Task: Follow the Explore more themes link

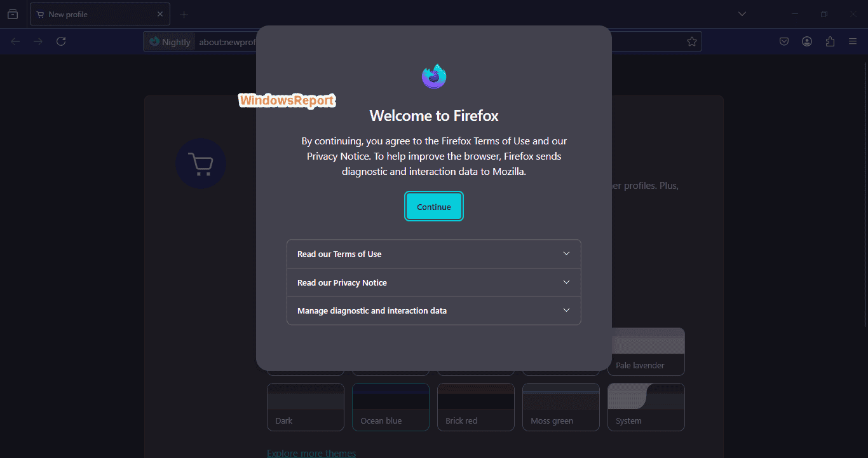Action: (311, 453)
